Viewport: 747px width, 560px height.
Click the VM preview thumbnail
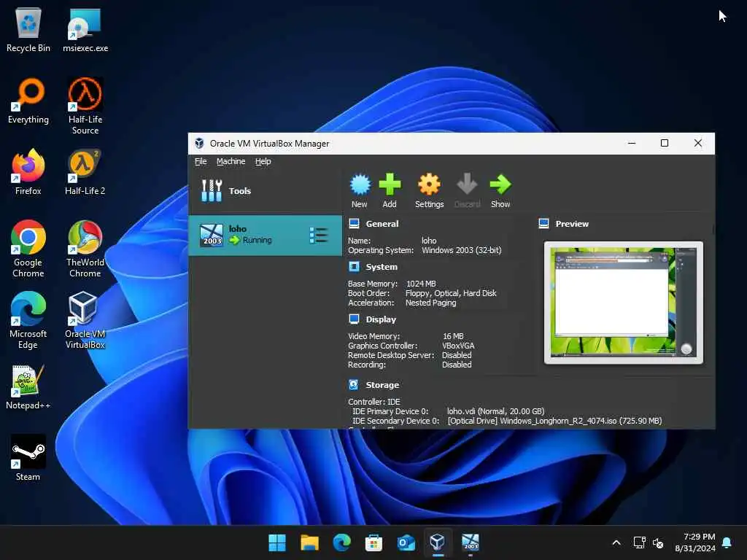(623, 303)
